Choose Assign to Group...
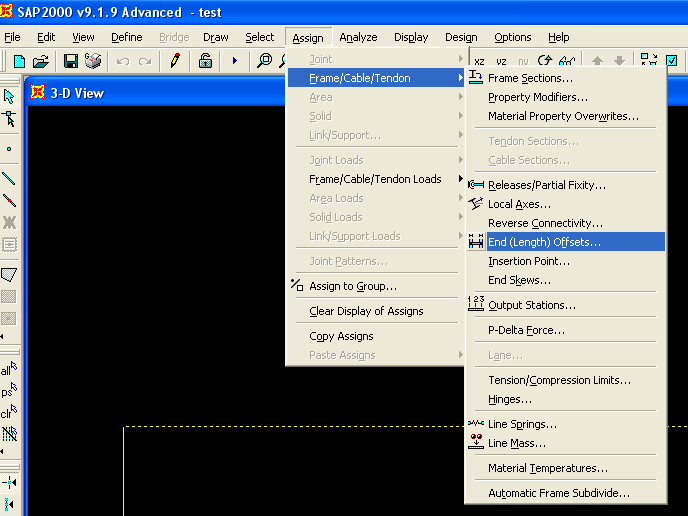 point(376,286)
